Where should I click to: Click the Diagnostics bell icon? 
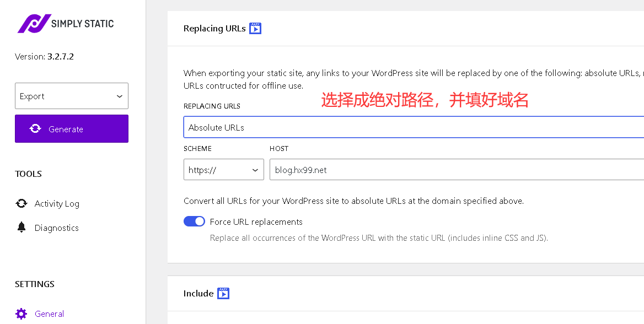(x=22, y=228)
